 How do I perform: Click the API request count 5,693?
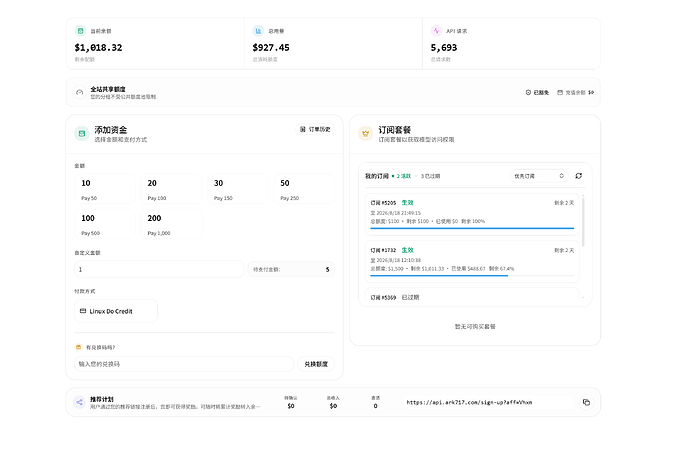[444, 48]
